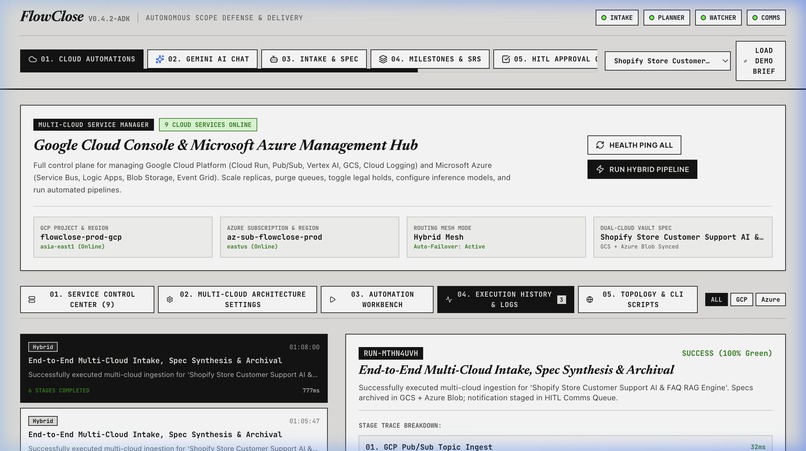Select the run entry timestamped 01:08:00

coord(174,368)
